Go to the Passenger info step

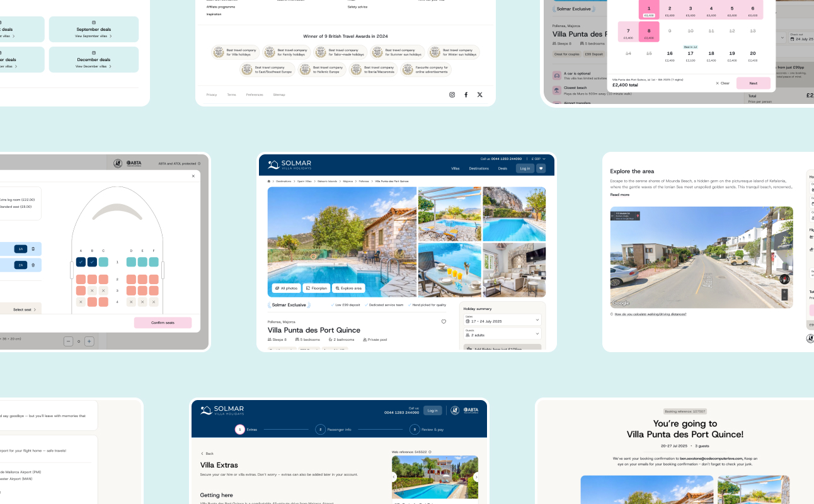click(x=333, y=429)
